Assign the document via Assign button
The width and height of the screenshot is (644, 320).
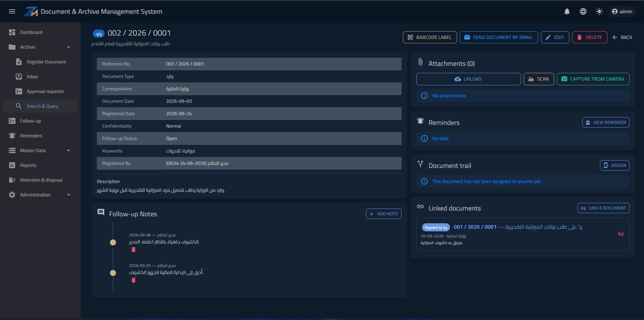click(615, 165)
